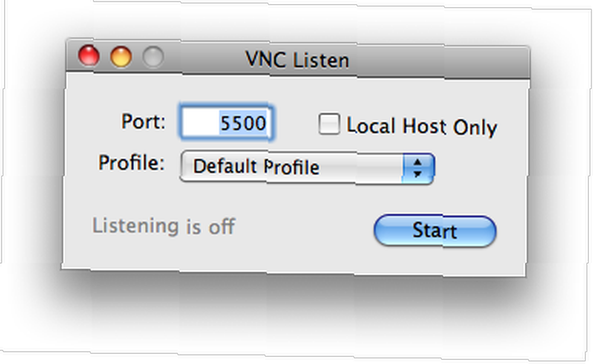Image resolution: width=593 pixels, height=364 pixels.
Task: Click the "Local Host Only" label text
Action: [x=422, y=126]
